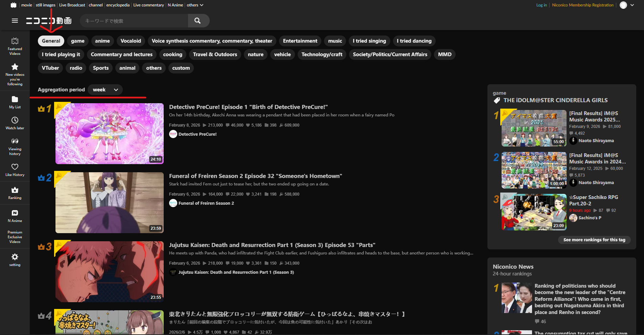Expand the others dropdown in top bar

click(x=195, y=5)
